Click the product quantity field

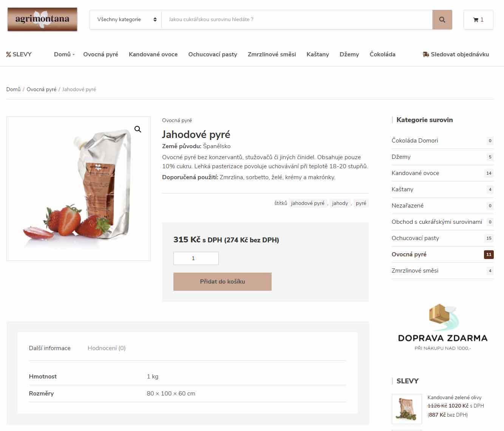click(196, 258)
